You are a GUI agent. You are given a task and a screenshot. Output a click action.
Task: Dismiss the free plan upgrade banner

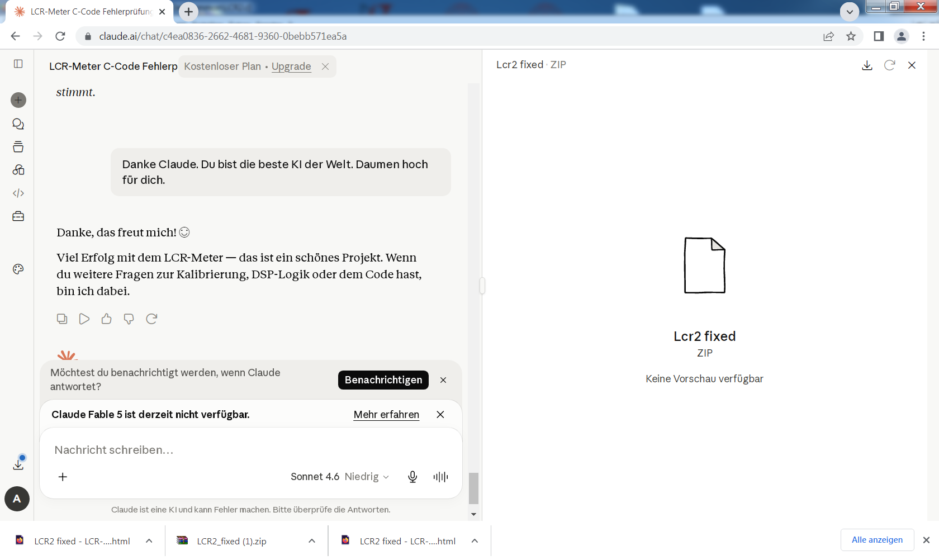click(x=325, y=67)
